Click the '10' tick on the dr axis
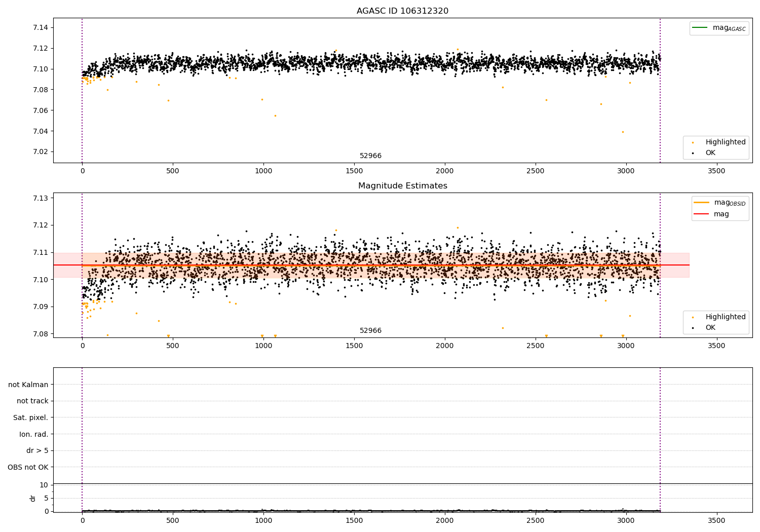 [44, 485]
